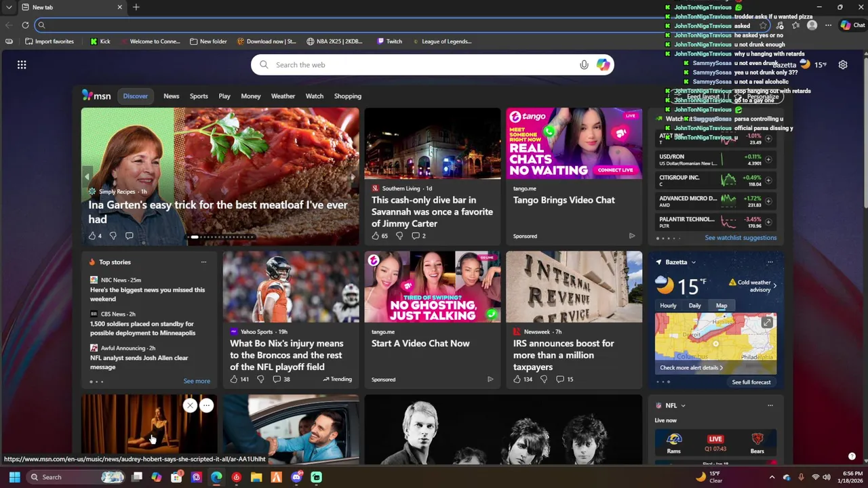Open the Kick bookmark

coord(100,41)
